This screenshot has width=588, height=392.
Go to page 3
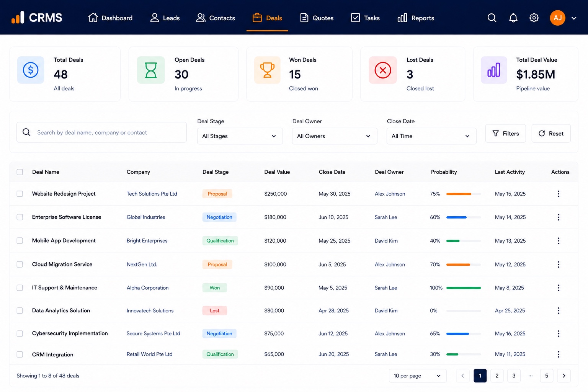tap(514, 376)
